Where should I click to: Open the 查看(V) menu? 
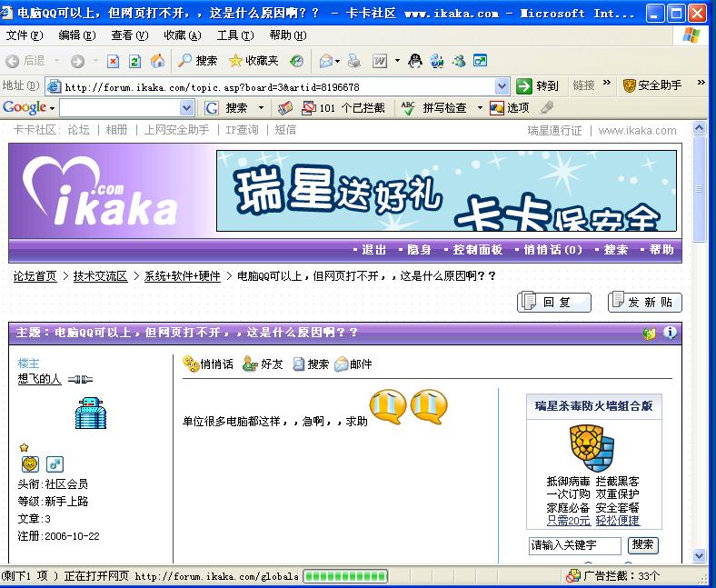(x=130, y=35)
